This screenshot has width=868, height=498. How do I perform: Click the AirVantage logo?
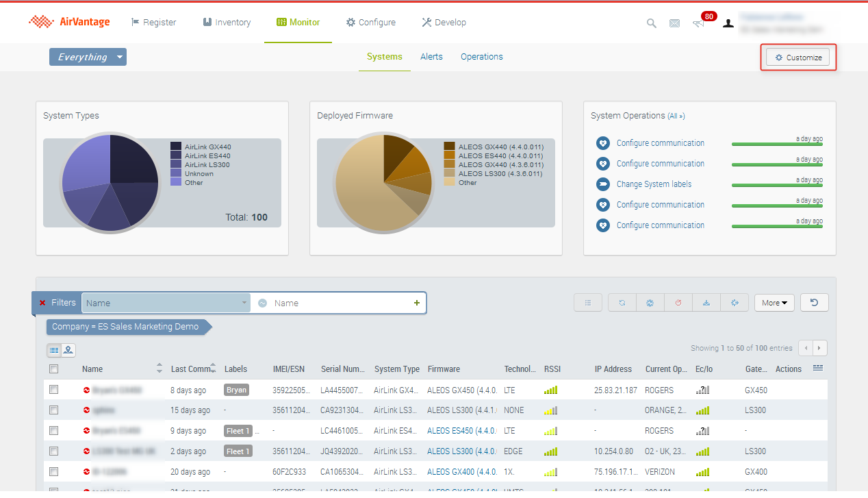coord(69,22)
